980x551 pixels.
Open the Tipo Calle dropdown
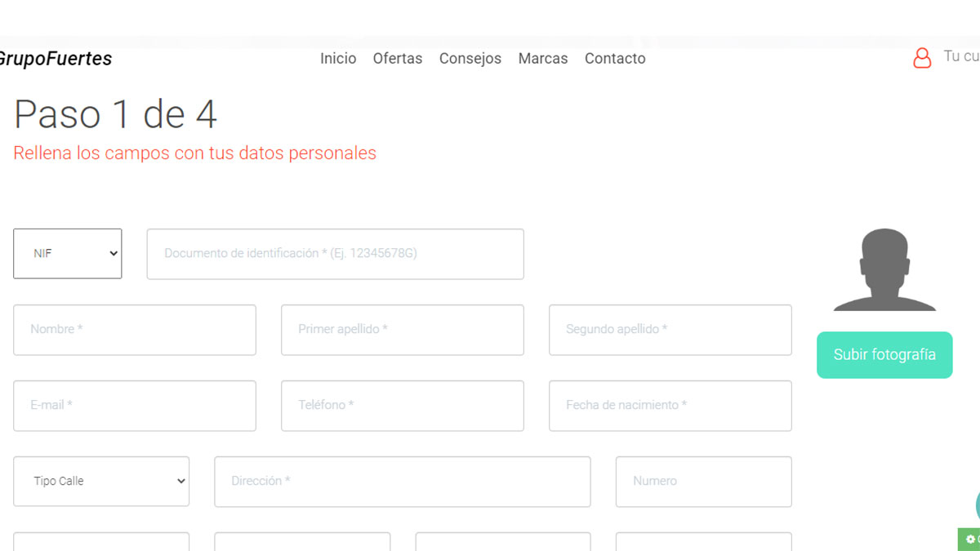pos(101,481)
